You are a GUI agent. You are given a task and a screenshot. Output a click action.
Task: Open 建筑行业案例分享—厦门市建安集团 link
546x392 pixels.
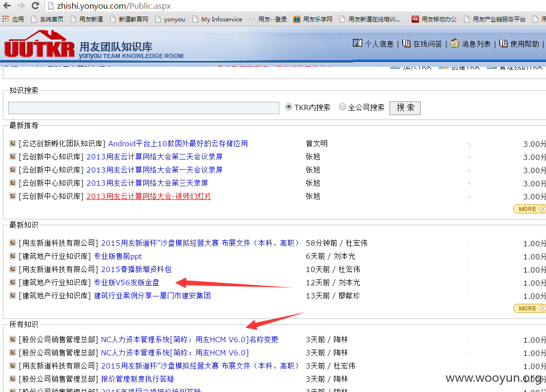[152, 296]
